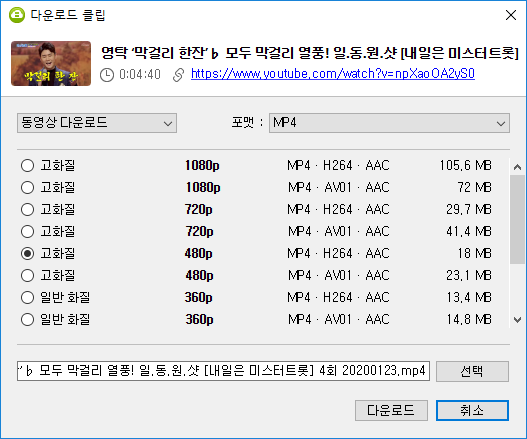The image size is (527, 439).
Task: Click the 23,1 MB size text
Action: (x=469, y=275)
